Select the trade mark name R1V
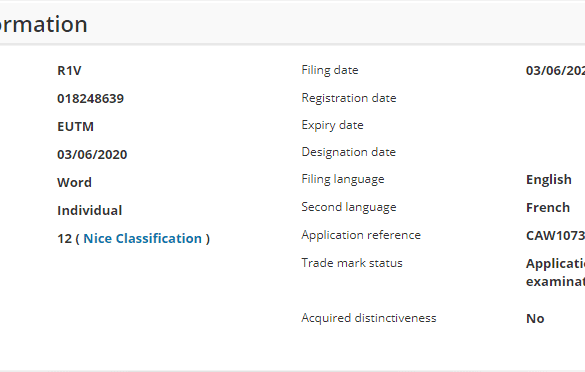Image resolution: width=585 pixels, height=372 pixels. pos(69,71)
